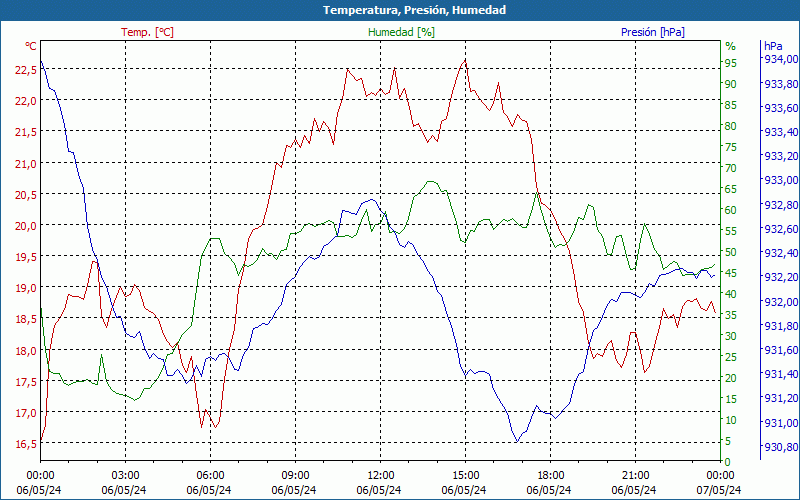Click the 20 humidity axis value
The image size is (800, 500).
[x=731, y=378]
